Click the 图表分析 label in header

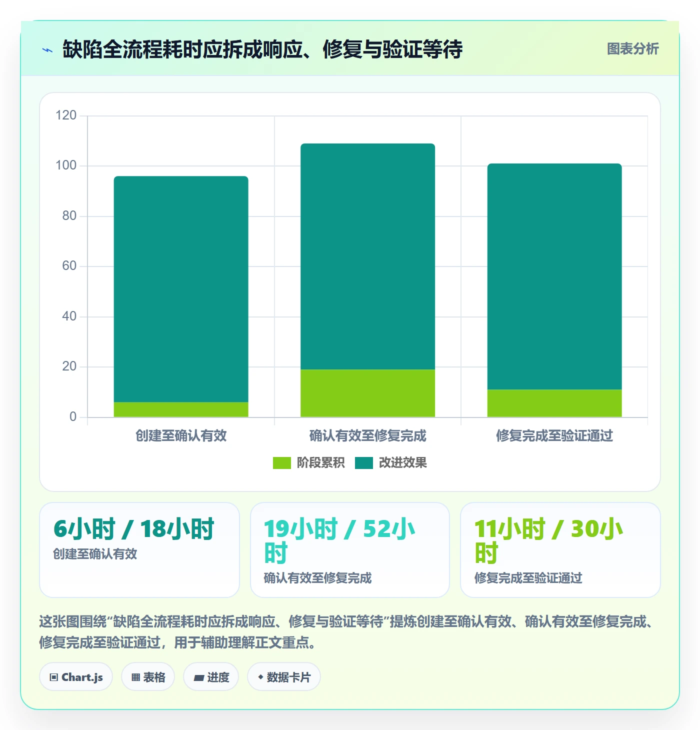click(632, 49)
